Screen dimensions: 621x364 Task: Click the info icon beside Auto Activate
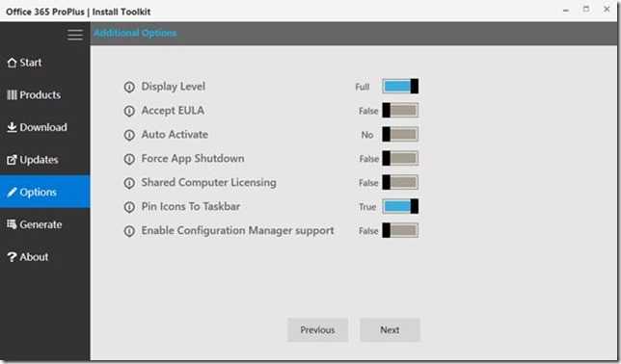129,135
